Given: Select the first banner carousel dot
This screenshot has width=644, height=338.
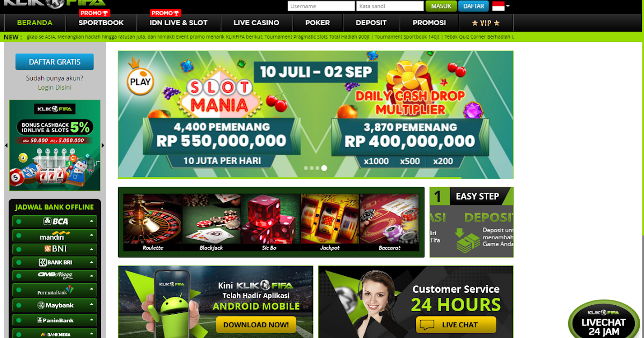Looking at the screenshot, I should (x=306, y=168).
